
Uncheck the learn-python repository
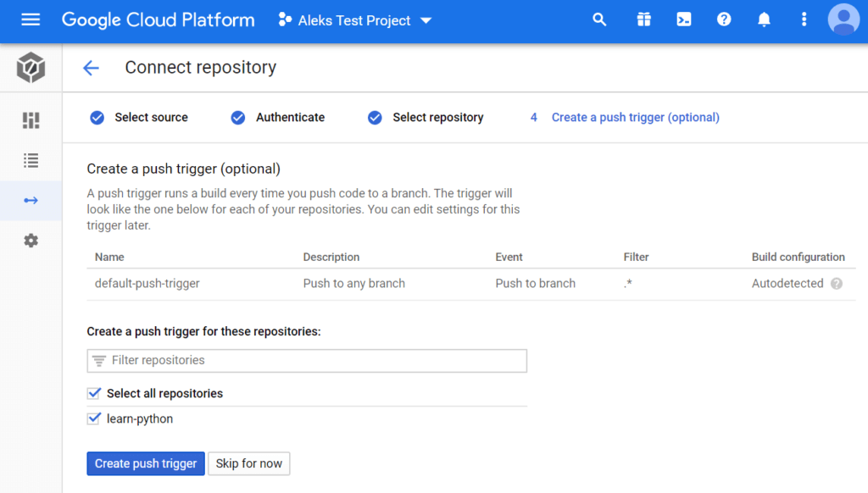pyautogui.click(x=94, y=418)
